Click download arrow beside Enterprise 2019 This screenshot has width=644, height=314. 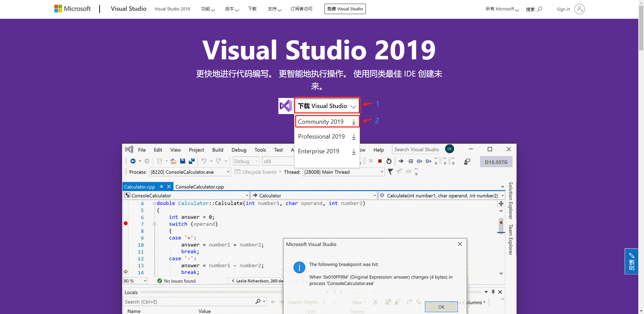click(x=354, y=151)
